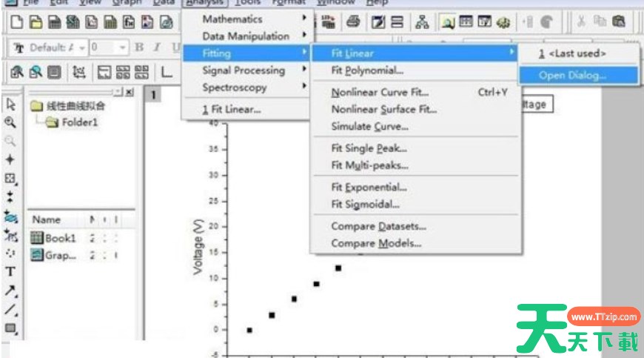Expand the Signal Processing submenu

(x=248, y=70)
